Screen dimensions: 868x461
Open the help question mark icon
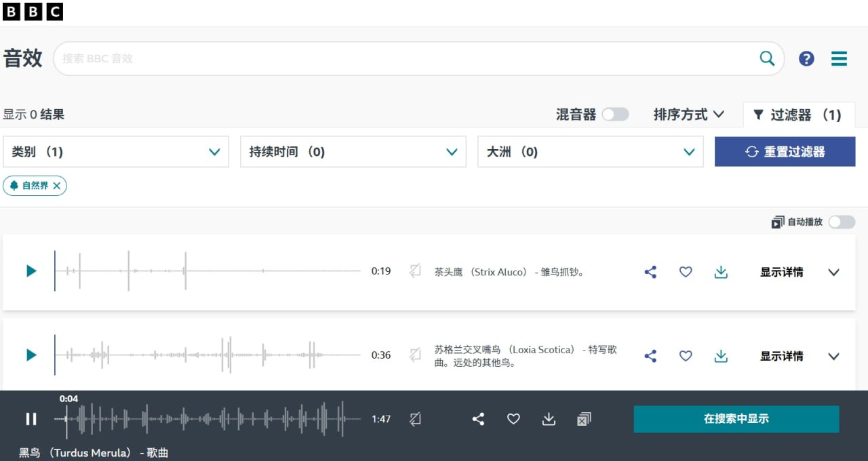[806, 59]
